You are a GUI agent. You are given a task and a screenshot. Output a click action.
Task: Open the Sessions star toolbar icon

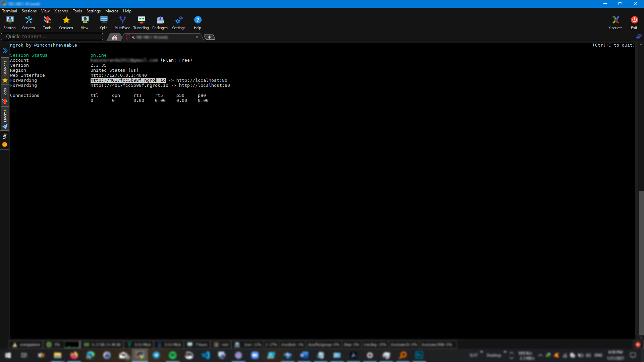pyautogui.click(x=66, y=23)
